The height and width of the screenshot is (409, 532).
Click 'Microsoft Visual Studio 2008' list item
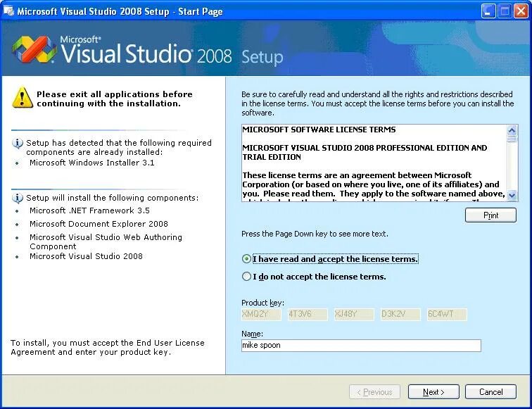coord(86,256)
